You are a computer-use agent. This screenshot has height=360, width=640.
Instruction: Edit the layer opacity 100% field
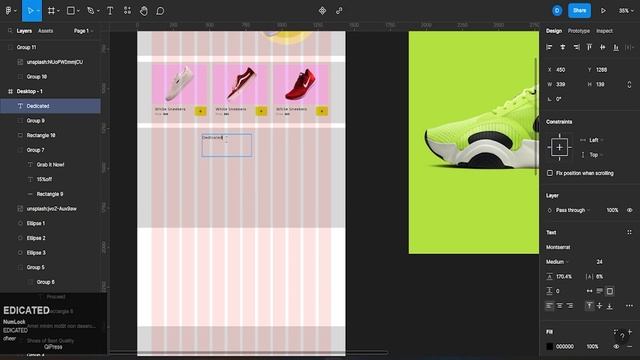click(x=612, y=210)
